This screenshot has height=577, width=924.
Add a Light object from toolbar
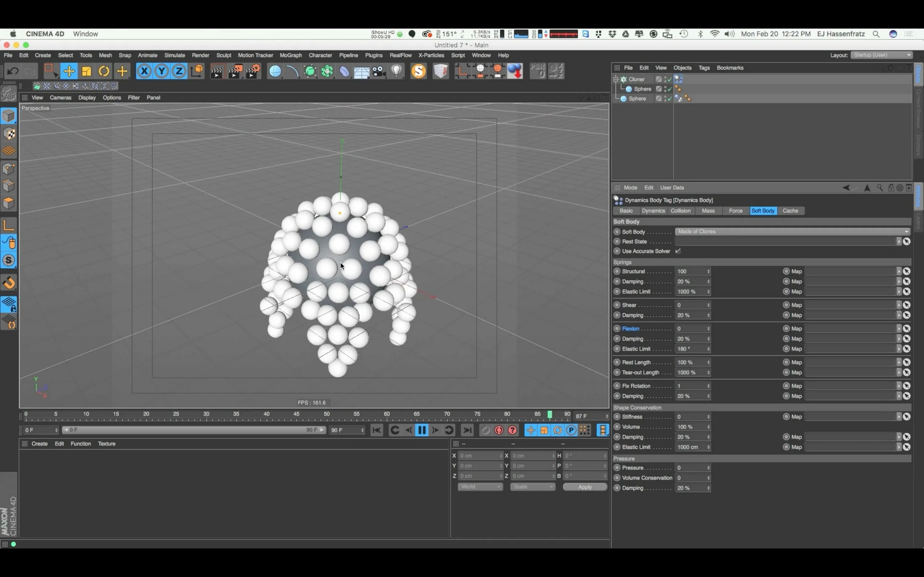(397, 71)
